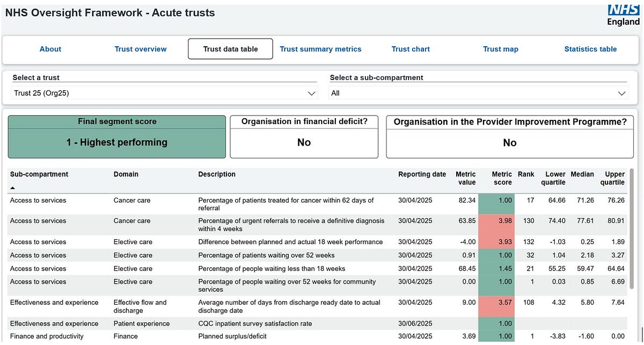This screenshot has width=644, height=345.
Task: Click the NHS England logo
Action: pos(623,15)
